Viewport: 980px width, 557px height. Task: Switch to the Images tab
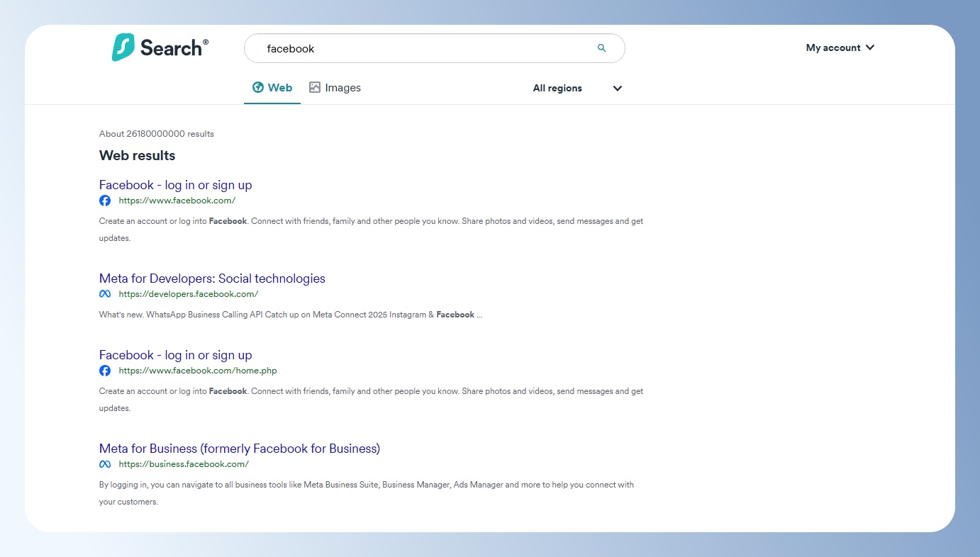pos(335,88)
